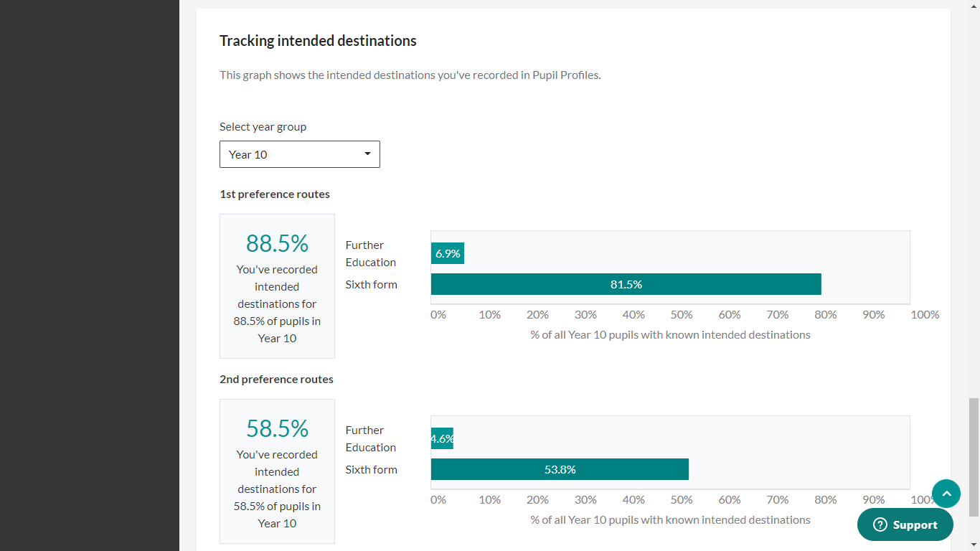Open the Year 10 year group dropdown
980x551 pixels.
(x=299, y=154)
